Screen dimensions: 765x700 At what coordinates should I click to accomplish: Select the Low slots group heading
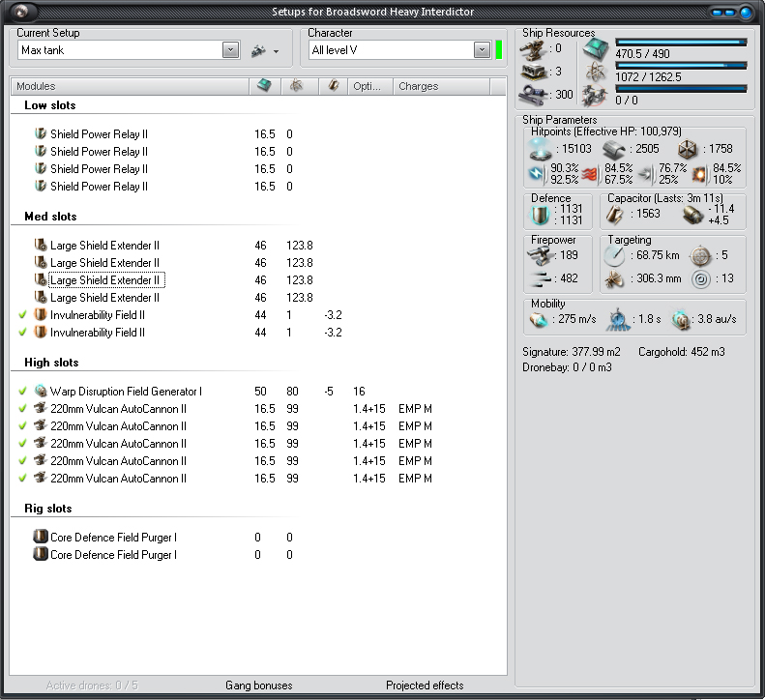tap(49, 105)
